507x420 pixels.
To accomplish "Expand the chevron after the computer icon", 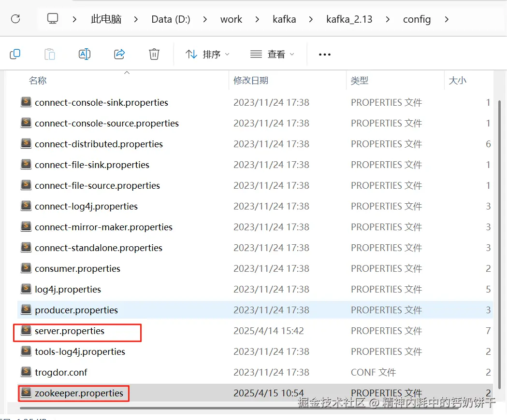I will click(x=74, y=19).
